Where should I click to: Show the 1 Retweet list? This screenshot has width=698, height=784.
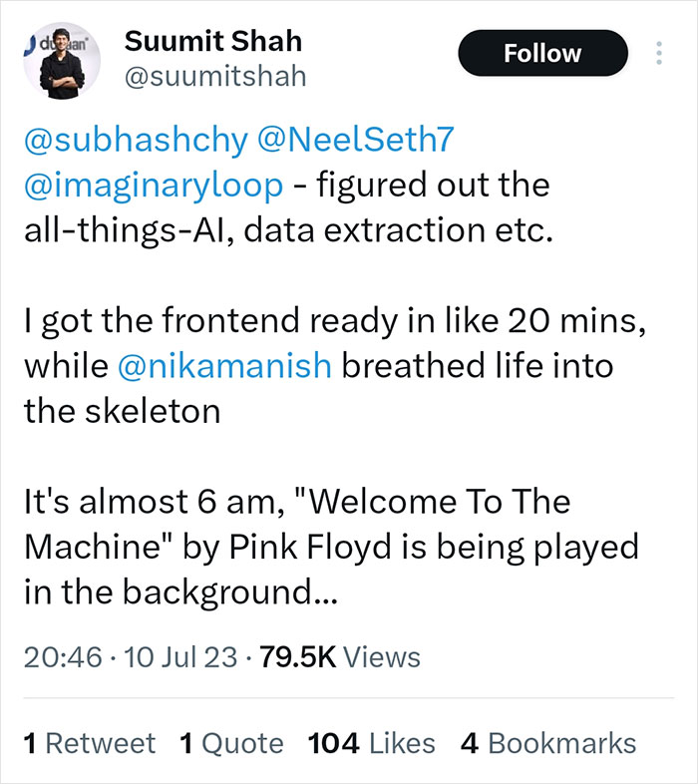click(89, 743)
